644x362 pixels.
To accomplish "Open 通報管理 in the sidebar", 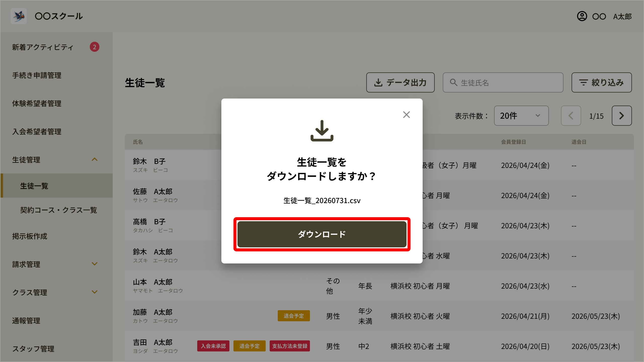I will (26, 321).
